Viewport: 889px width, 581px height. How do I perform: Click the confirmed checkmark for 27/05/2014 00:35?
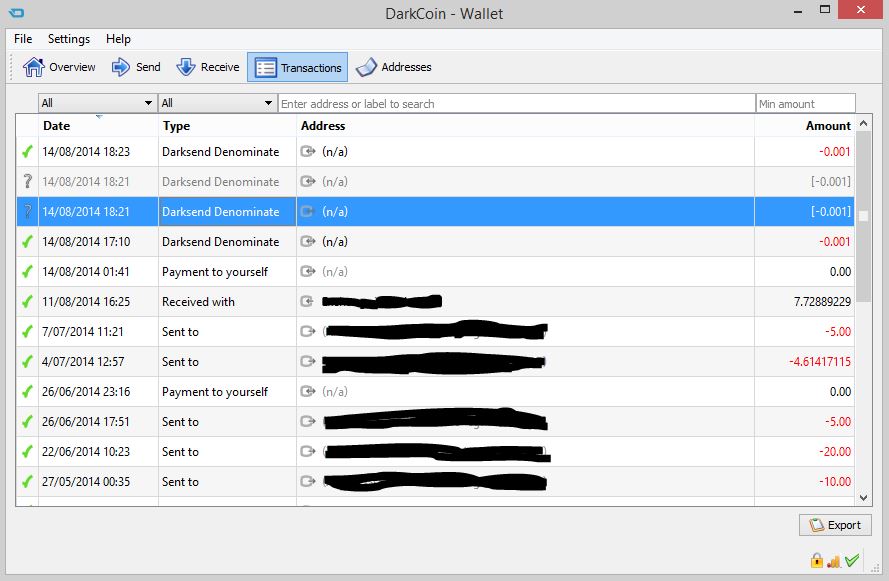point(27,482)
